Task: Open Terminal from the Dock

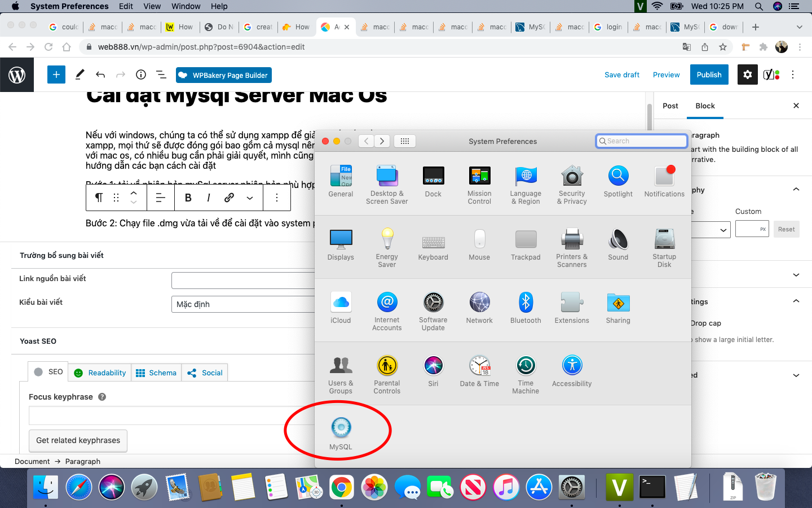Action: [652, 487]
